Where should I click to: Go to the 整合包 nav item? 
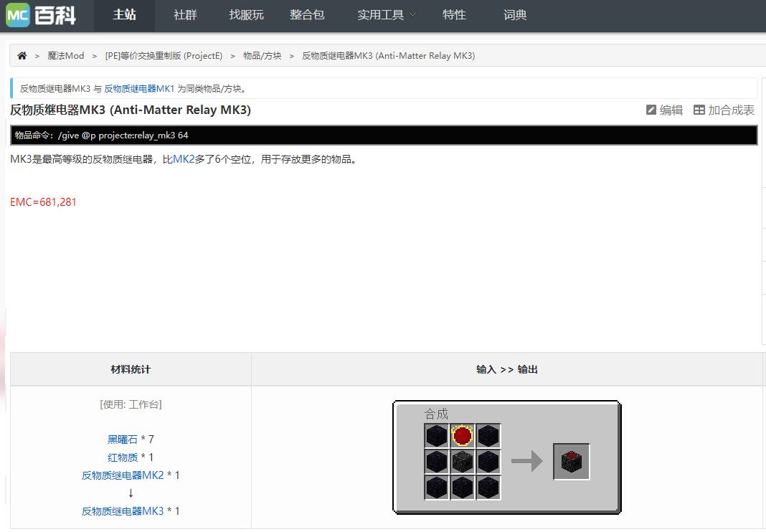(x=307, y=15)
